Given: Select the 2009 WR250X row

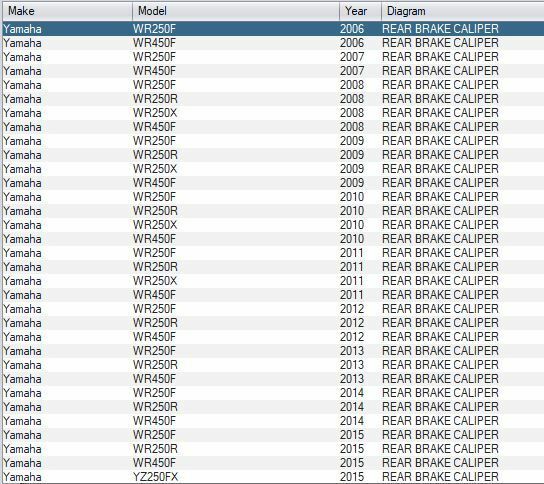Looking at the screenshot, I should [x=273, y=169].
